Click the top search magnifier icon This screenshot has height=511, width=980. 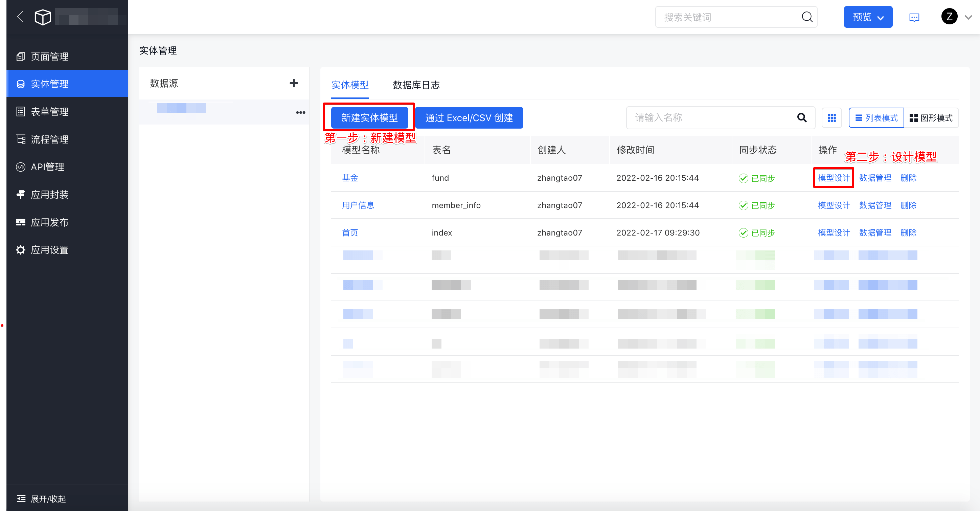click(x=807, y=17)
